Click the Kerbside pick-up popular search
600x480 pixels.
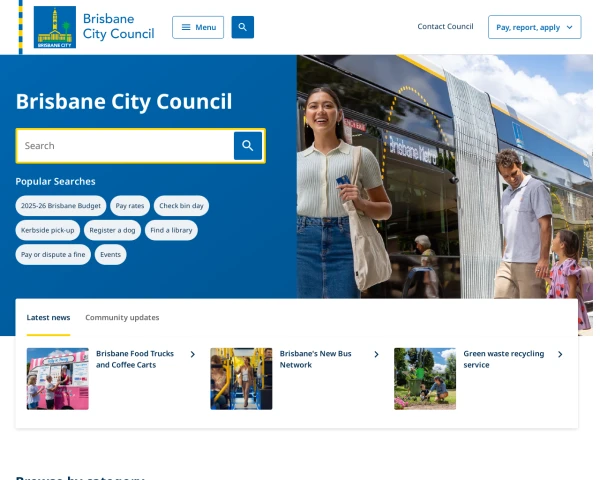(x=47, y=230)
